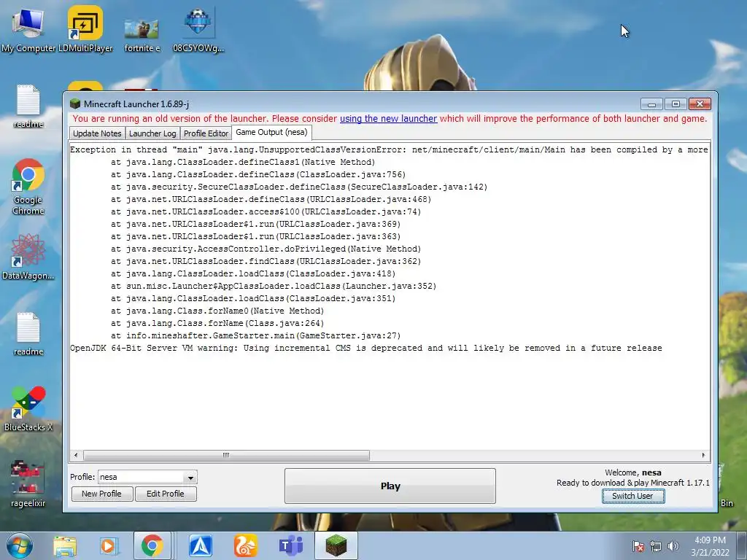Open the fortnite e desktop icon

click(142, 35)
